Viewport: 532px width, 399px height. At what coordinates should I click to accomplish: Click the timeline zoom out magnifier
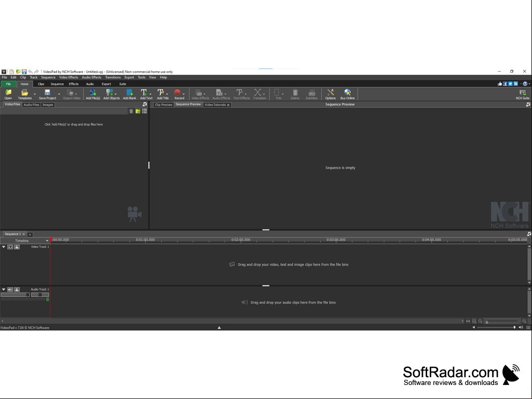pos(480,321)
